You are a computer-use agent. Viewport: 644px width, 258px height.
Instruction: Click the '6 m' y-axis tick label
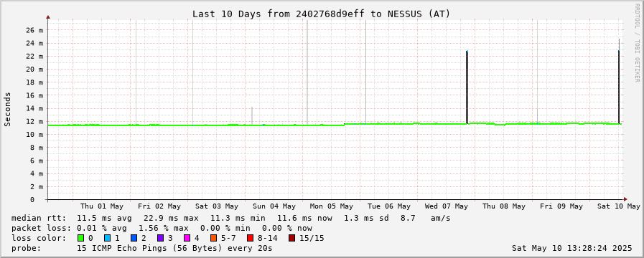click(37, 161)
